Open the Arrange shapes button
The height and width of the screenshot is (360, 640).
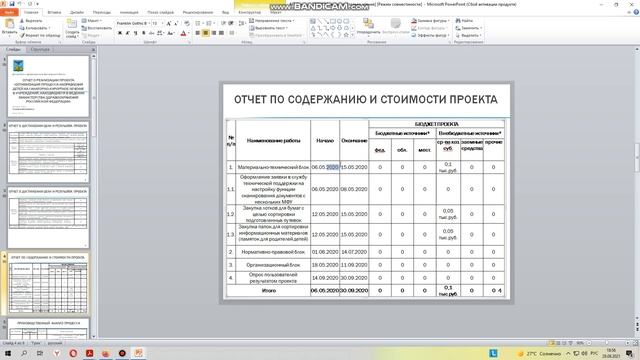coord(368,26)
